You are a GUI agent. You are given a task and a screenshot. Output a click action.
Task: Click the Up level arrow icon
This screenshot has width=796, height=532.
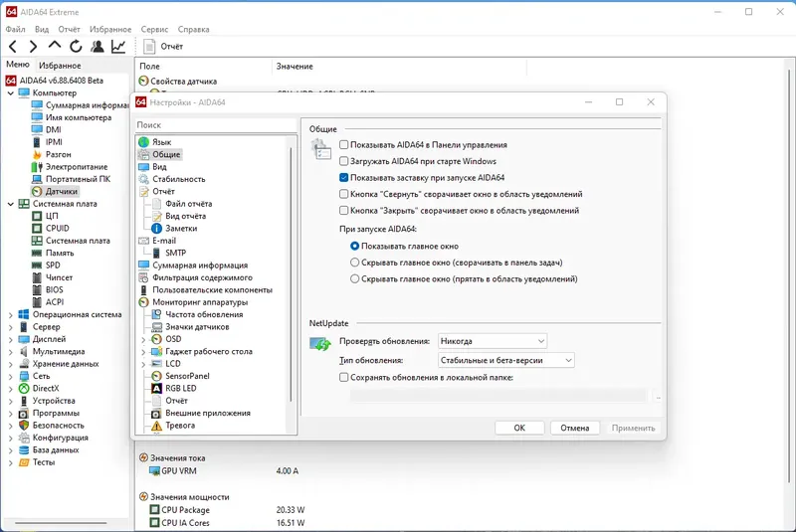click(55, 46)
